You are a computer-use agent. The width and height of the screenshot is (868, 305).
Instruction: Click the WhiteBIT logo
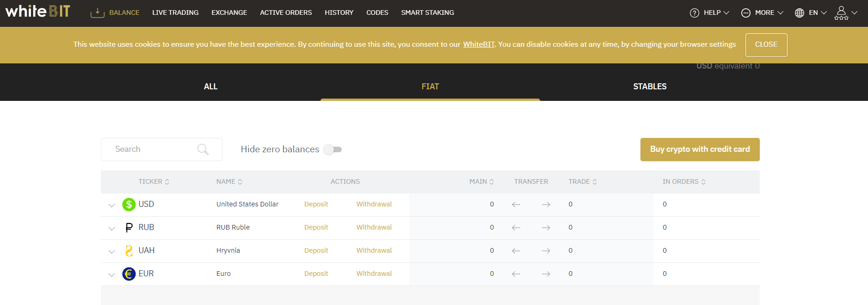coord(37,11)
